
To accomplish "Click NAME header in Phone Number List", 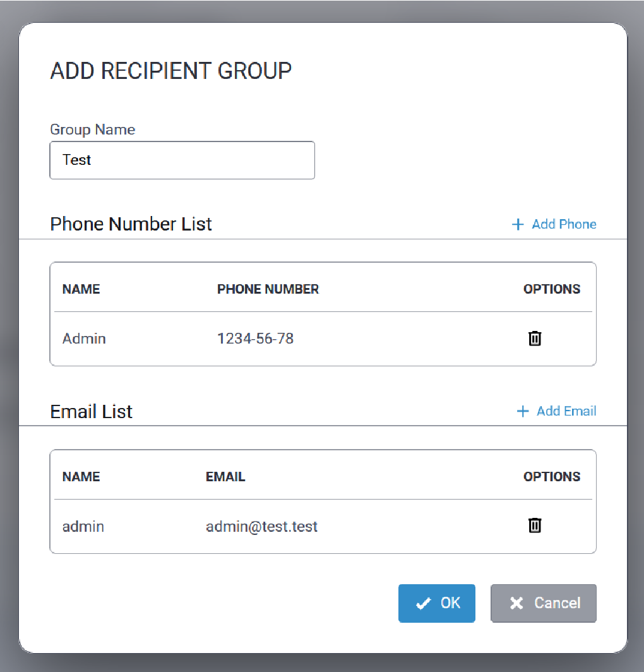I will (x=81, y=289).
